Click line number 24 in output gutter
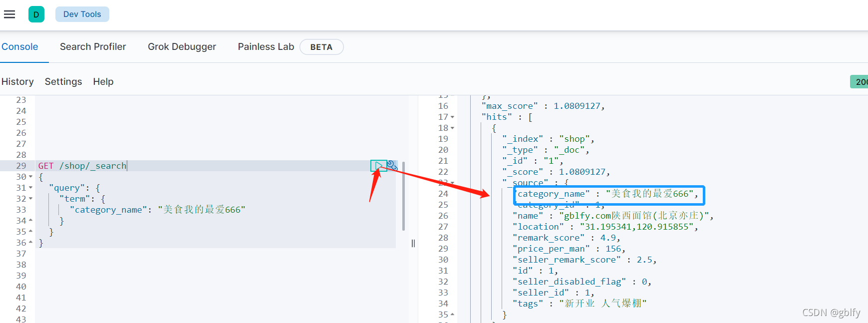Image resolution: width=868 pixels, height=323 pixels. point(443,194)
